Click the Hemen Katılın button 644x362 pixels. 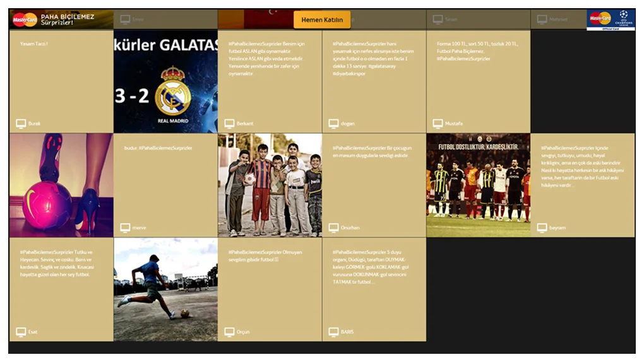coord(322,20)
